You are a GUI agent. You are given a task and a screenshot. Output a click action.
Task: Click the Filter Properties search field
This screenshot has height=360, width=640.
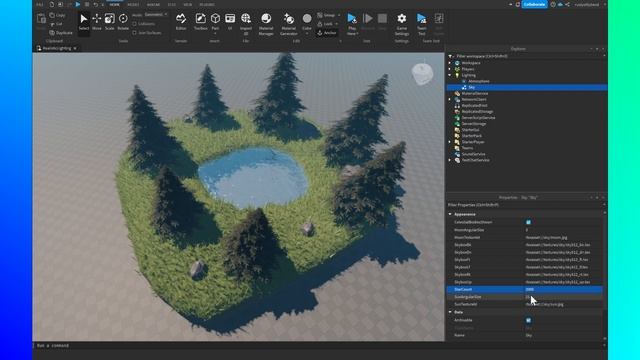coord(524,205)
